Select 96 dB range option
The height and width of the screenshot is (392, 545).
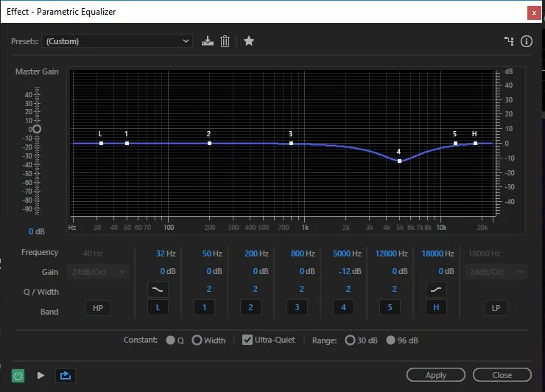click(390, 340)
